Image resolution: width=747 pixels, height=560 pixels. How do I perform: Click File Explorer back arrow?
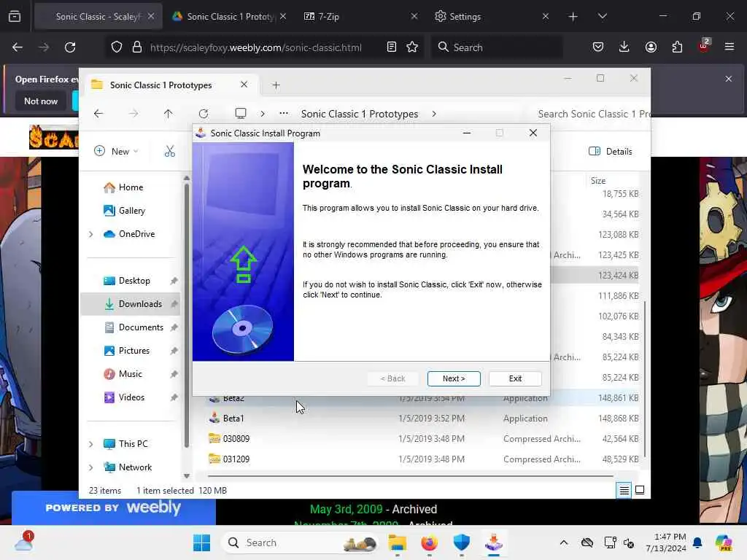[x=98, y=114]
